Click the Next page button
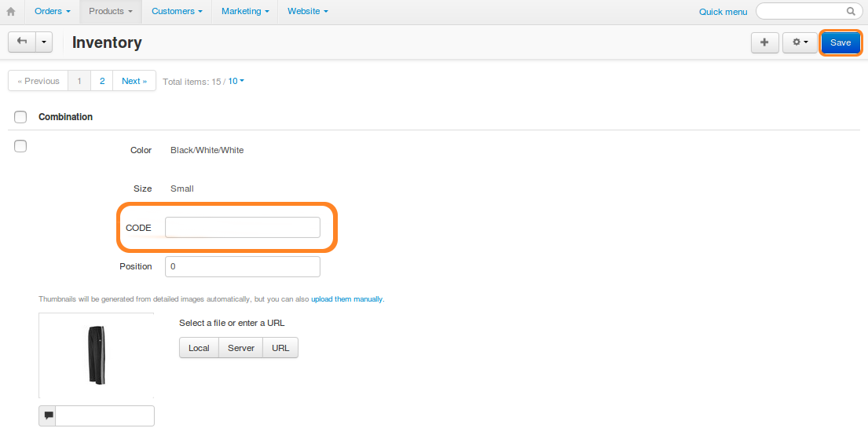The height and width of the screenshot is (432, 868). [x=134, y=81]
